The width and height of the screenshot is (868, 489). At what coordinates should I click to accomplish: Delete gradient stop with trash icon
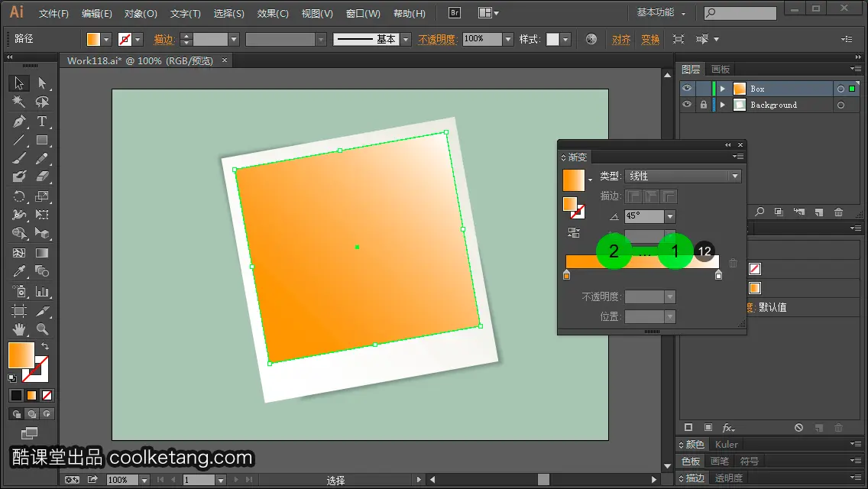tap(733, 263)
